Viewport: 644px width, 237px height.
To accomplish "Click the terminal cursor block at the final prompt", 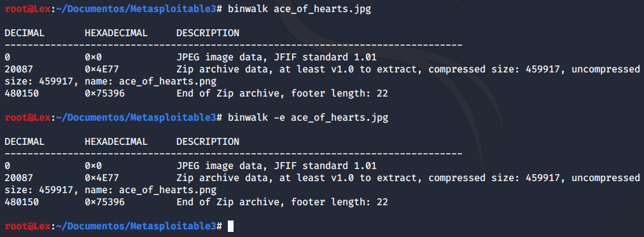I will click(230, 226).
